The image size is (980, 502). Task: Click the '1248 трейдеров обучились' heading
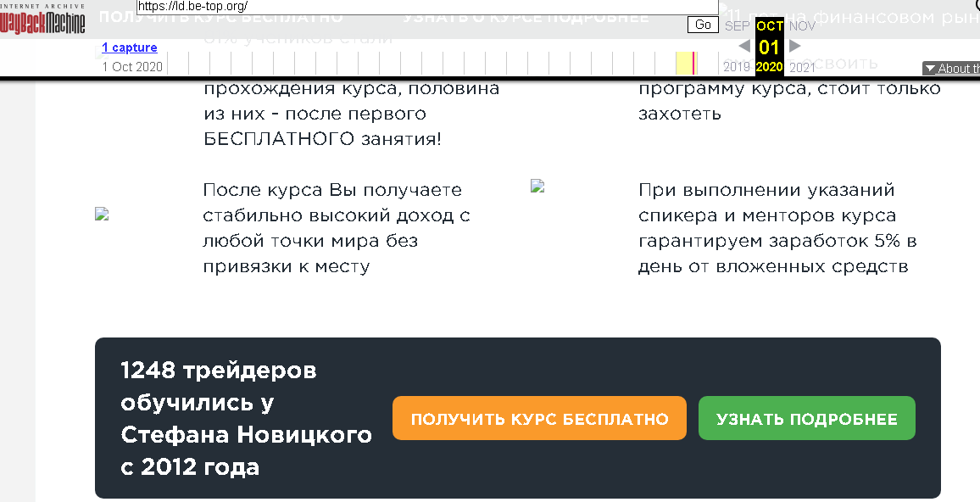[x=246, y=419]
